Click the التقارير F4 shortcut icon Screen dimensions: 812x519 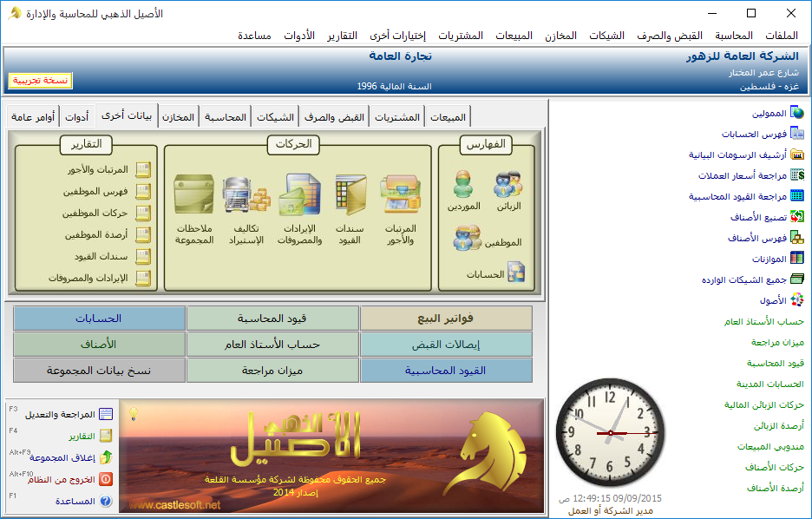click(x=106, y=436)
